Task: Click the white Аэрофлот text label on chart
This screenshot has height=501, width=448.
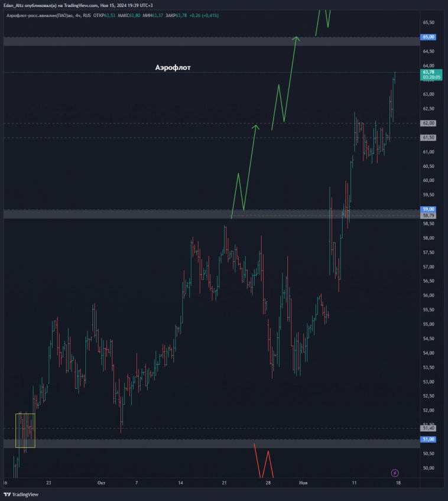Action: click(x=173, y=67)
